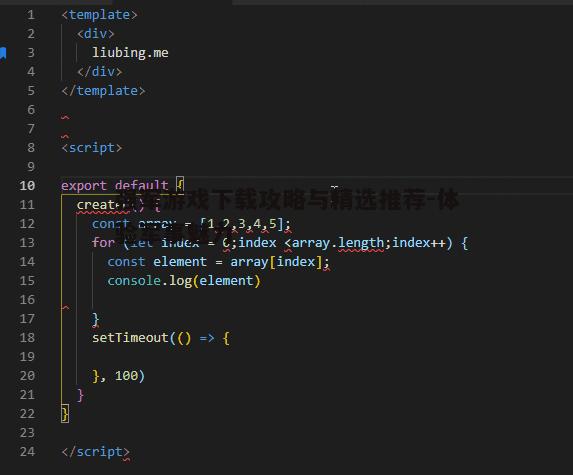
Task: Select line number 10 in the gutter
Action: click(x=27, y=186)
